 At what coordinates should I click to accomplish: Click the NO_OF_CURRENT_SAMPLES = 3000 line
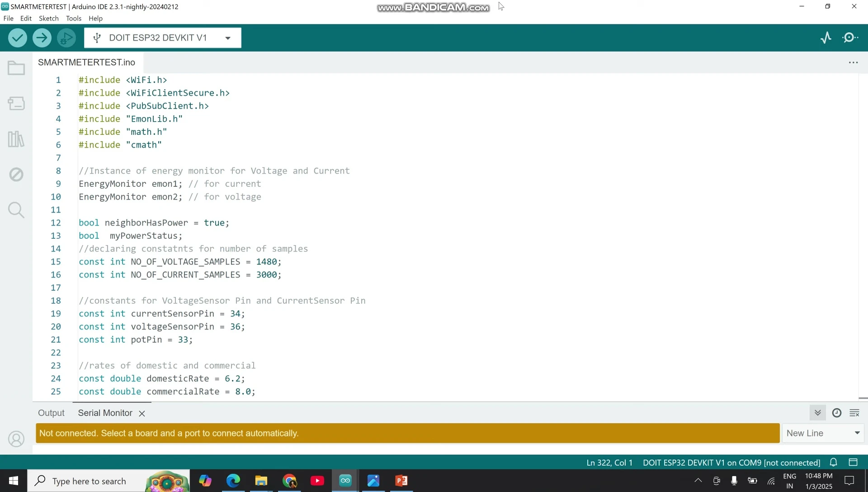[180, 275]
